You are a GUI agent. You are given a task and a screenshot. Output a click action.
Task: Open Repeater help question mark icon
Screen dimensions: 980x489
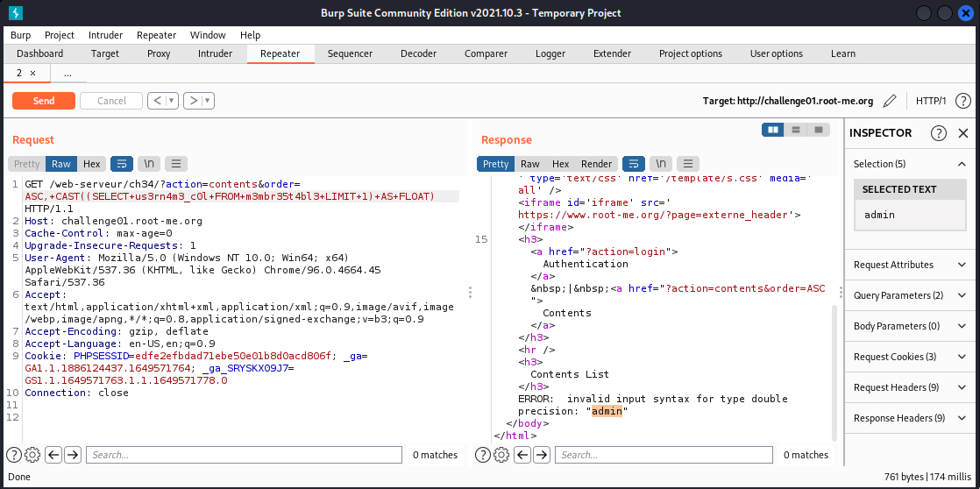click(963, 101)
